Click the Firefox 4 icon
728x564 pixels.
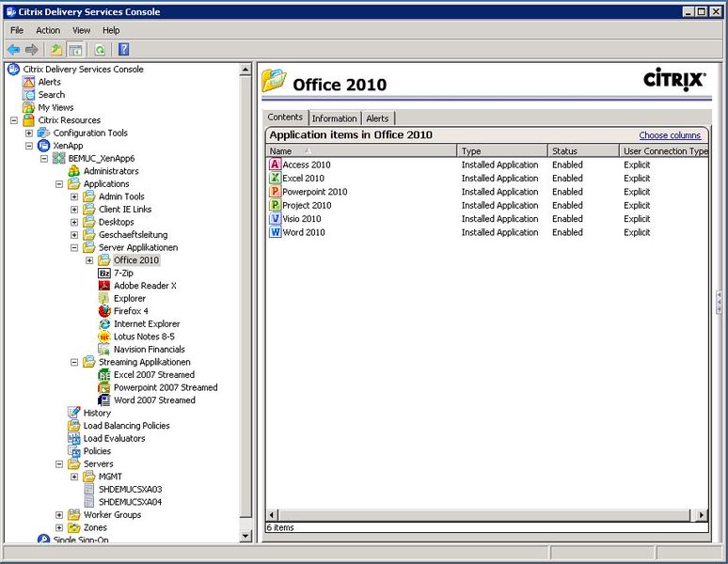tap(104, 311)
